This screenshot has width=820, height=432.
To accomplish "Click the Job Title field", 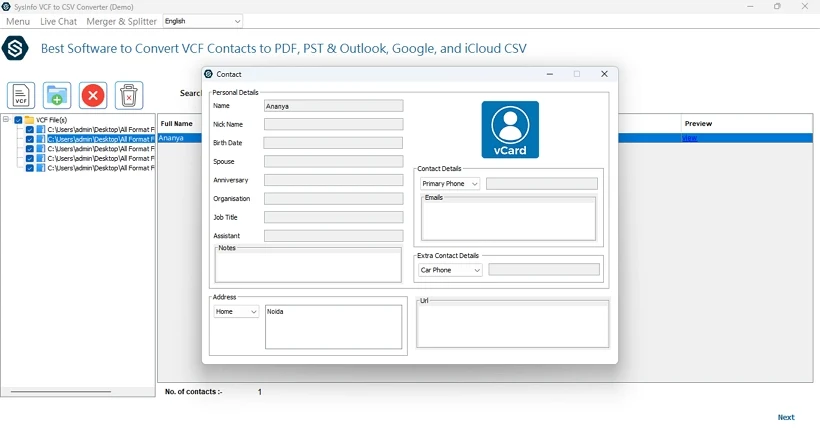I will point(334,217).
